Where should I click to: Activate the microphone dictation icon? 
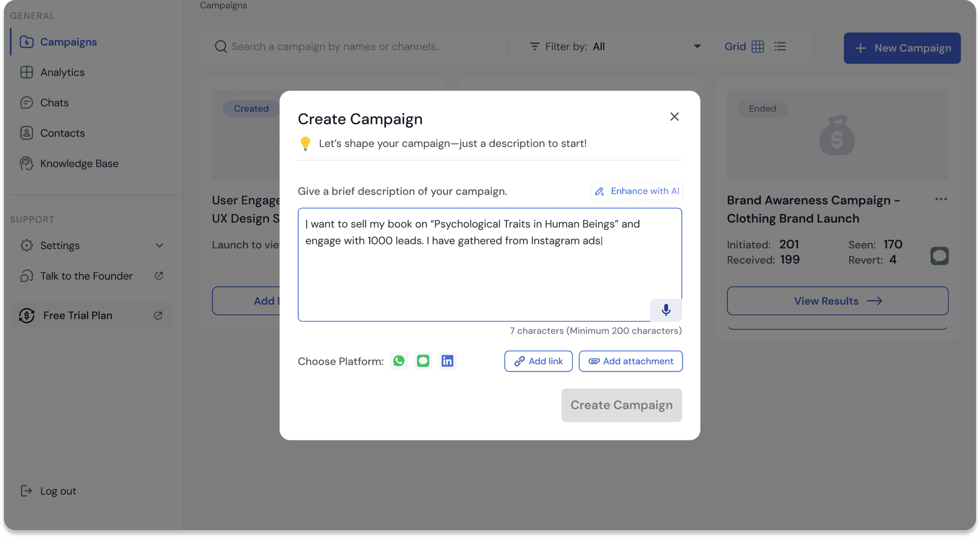(x=666, y=310)
